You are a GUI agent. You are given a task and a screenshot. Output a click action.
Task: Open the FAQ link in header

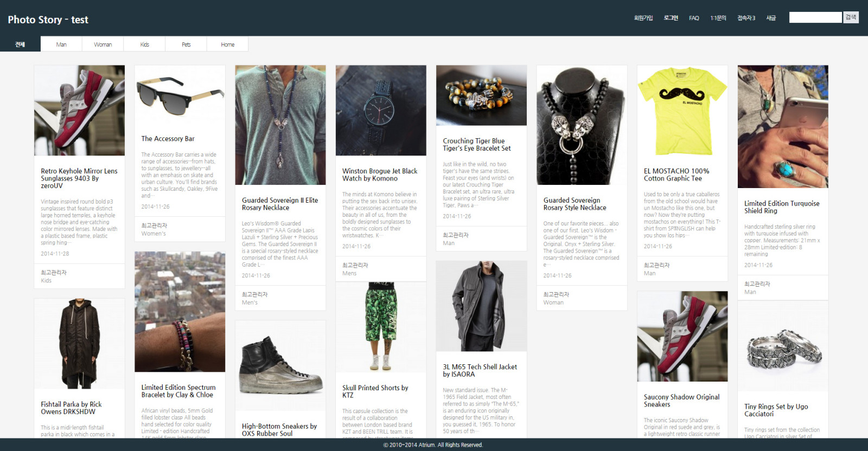tap(694, 18)
